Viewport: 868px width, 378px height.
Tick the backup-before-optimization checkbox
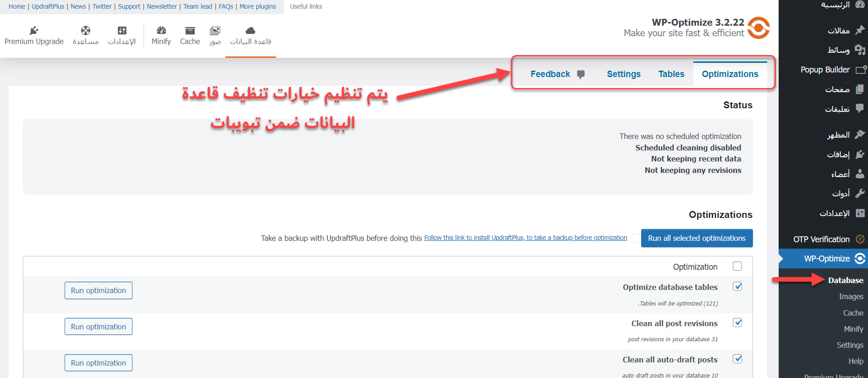coord(636,238)
